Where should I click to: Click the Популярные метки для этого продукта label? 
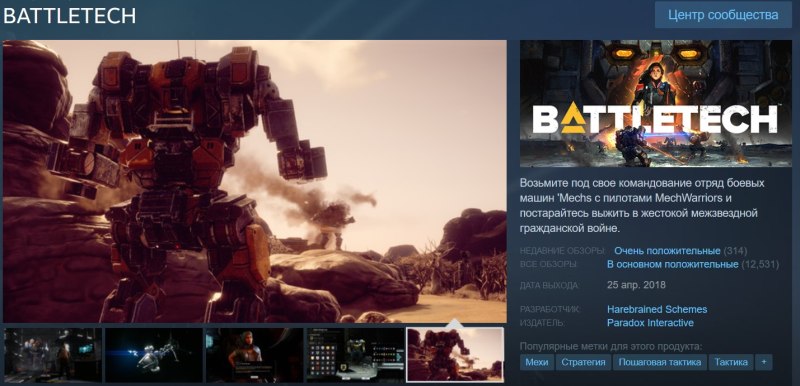[x=611, y=346]
